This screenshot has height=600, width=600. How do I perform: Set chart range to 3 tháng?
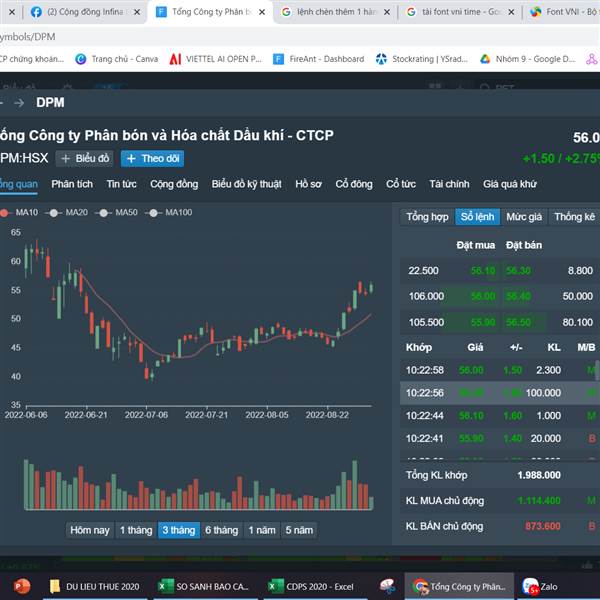[x=179, y=530]
